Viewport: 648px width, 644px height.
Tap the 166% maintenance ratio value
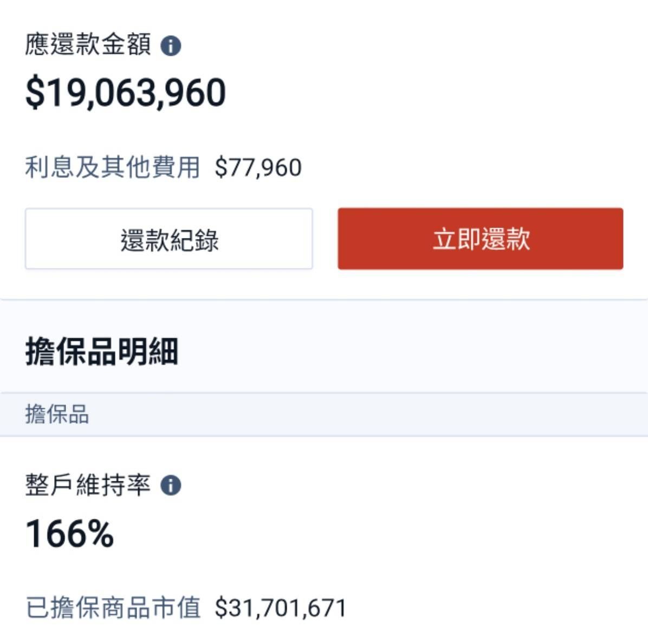[70, 534]
